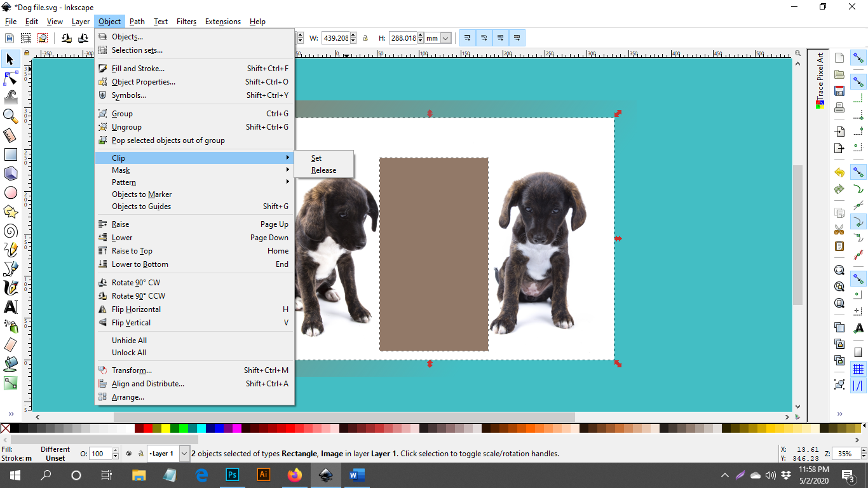Click the Undo arrow icon
Screen dimensions: 868x488
[839, 172]
